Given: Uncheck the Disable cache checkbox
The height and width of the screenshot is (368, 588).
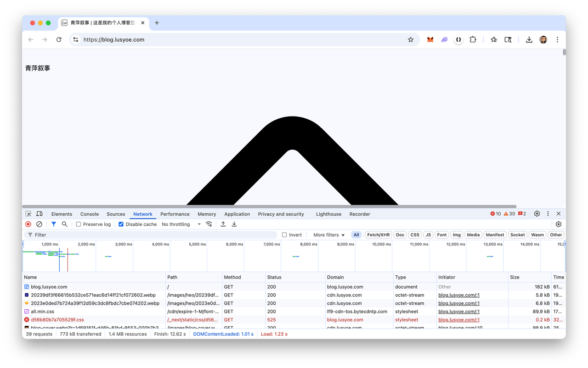Looking at the screenshot, I should click(x=121, y=224).
